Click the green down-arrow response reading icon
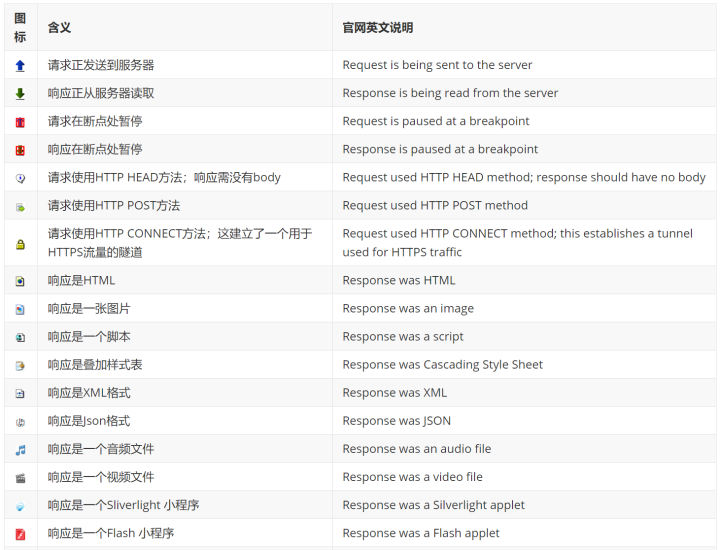 (x=20, y=94)
